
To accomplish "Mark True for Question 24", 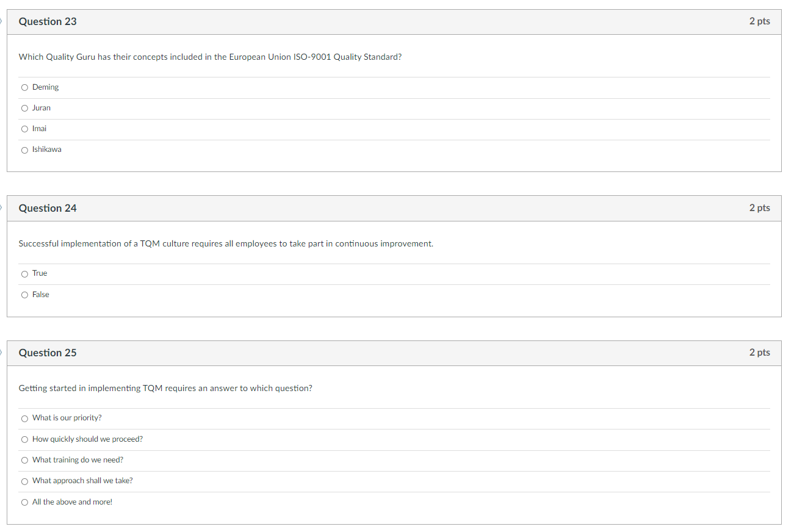I will [x=24, y=273].
